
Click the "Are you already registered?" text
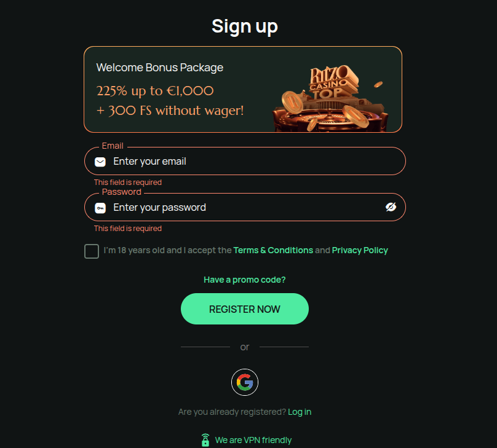(x=232, y=412)
